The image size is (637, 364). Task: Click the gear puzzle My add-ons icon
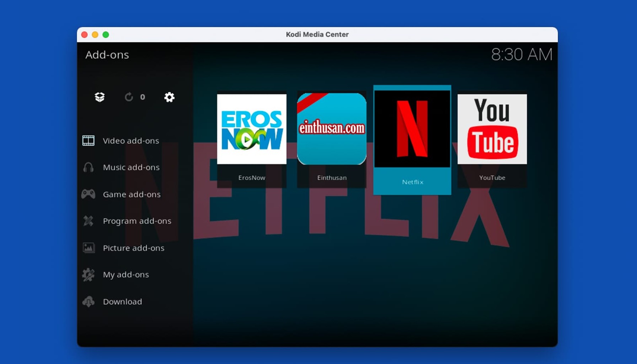(x=88, y=274)
